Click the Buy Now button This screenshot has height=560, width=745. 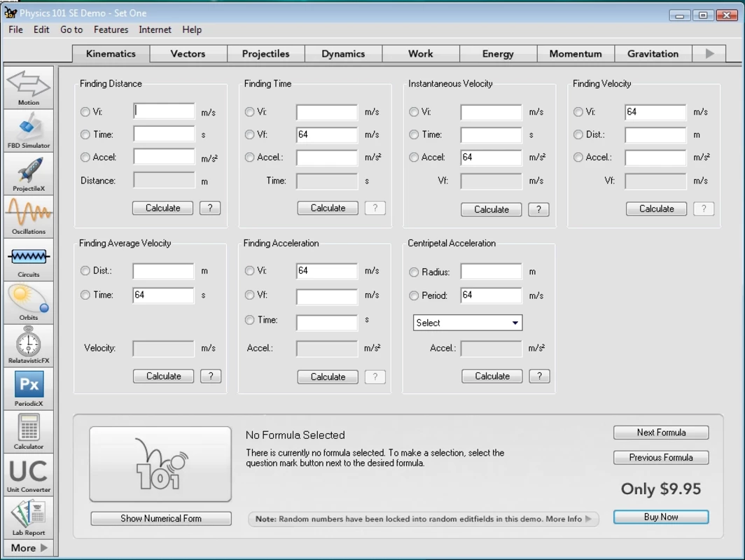click(x=661, y=517)
